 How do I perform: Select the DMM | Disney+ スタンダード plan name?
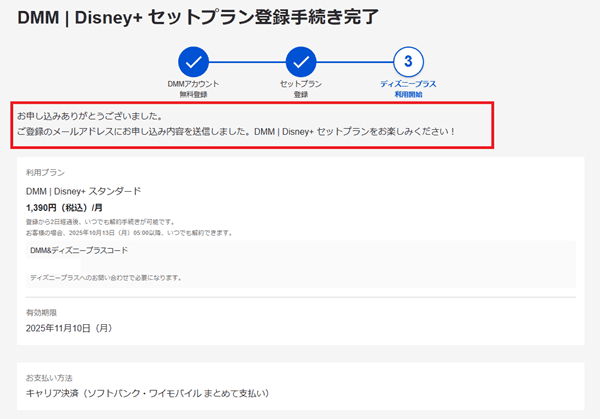pos(83,190)
